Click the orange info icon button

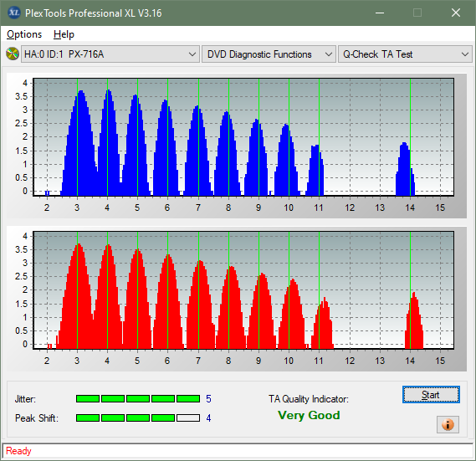[x=448, y=424]
